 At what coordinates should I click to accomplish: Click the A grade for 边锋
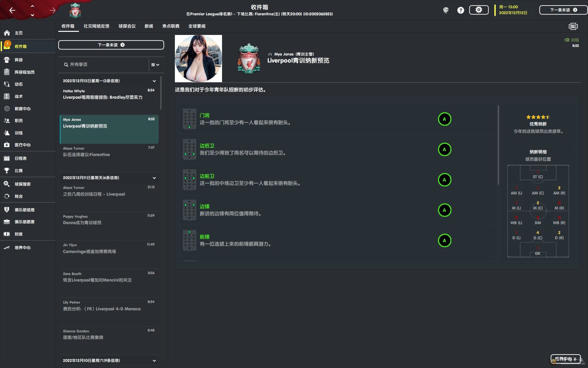tap(444, 210)
